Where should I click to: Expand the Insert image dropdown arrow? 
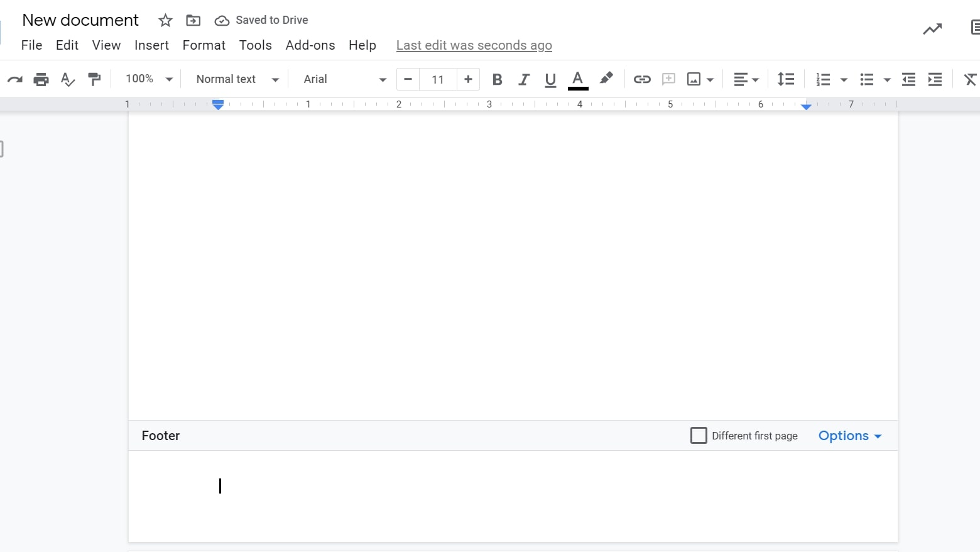[x=710, y=80]
